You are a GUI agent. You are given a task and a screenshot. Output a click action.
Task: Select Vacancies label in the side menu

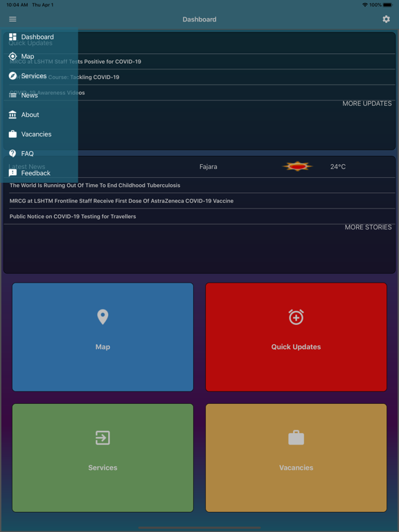pos(36,134)
